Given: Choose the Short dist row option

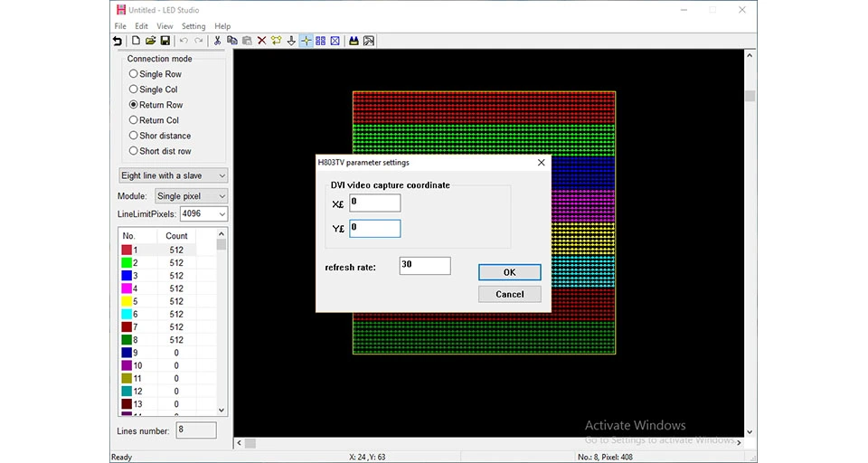Looking at the screenshot, I should pos(159,151).
